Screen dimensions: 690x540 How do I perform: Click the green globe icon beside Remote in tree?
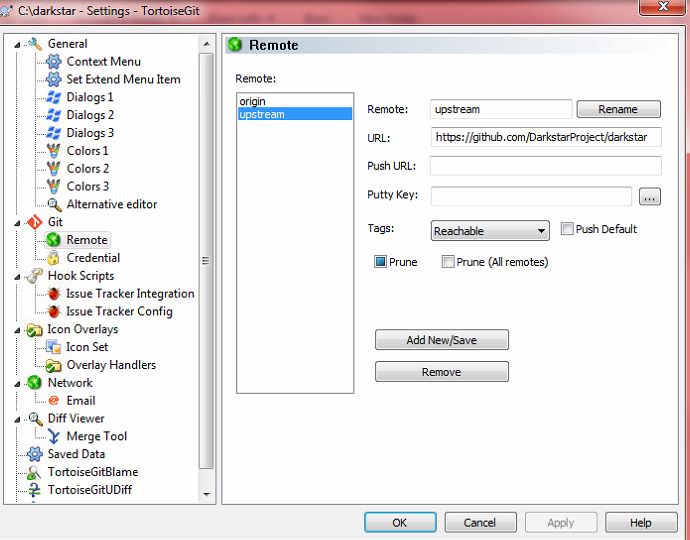[x=54, y=240]
